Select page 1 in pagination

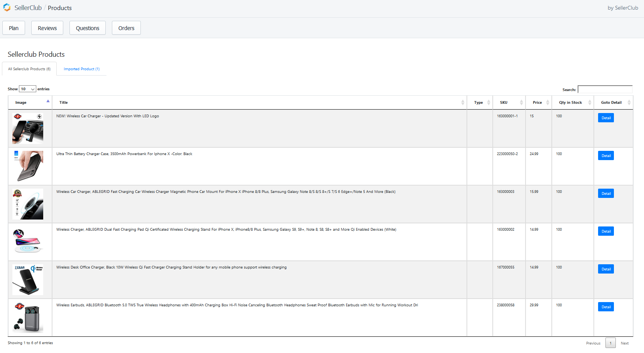point(610,343)
